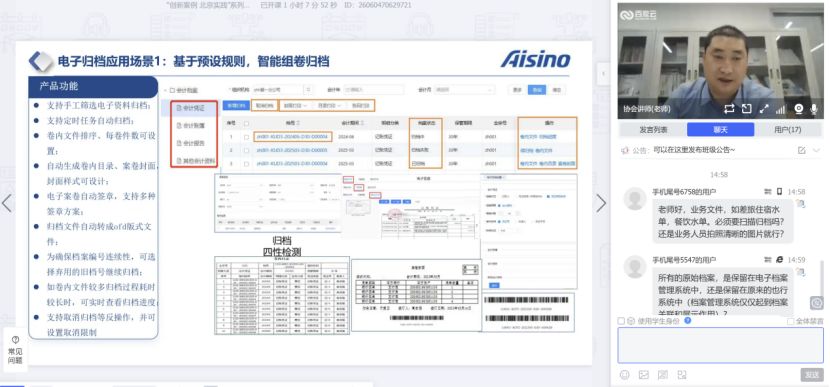Viewport: 830px width, 387px height.
Task: Click the action icon beside 6758's message bubble
Action: coord(800,203)
